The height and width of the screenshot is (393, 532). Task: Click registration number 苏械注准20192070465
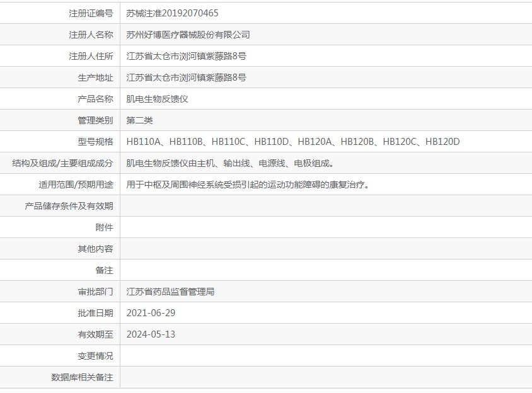point(172,13)
